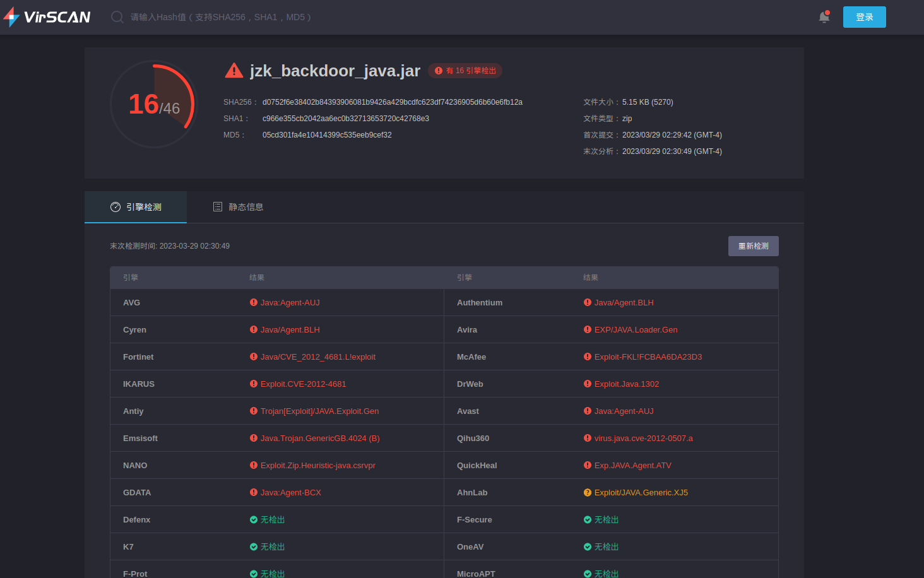Click the alert icon in the IKARUS result
924x578 pixels.
pos(254,384)
